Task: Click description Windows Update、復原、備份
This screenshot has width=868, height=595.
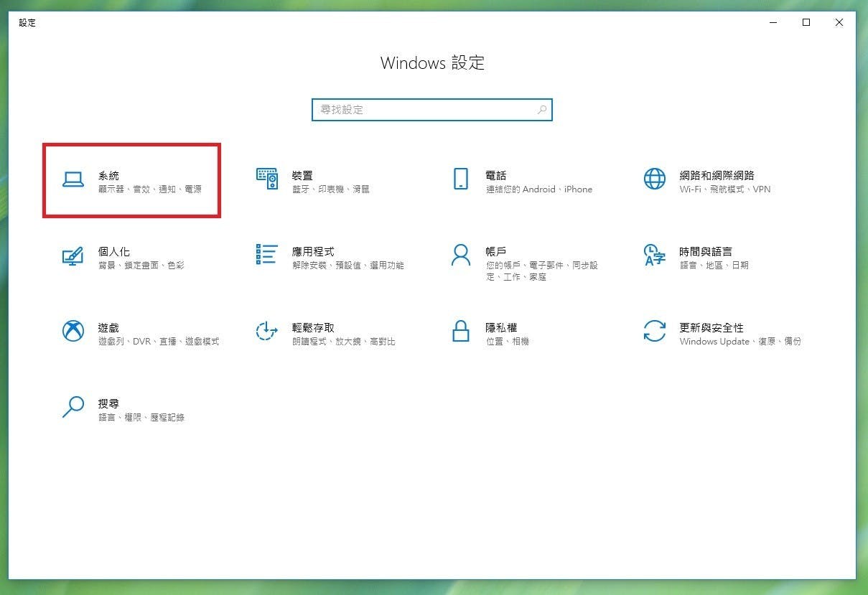Action: [740, 342]
